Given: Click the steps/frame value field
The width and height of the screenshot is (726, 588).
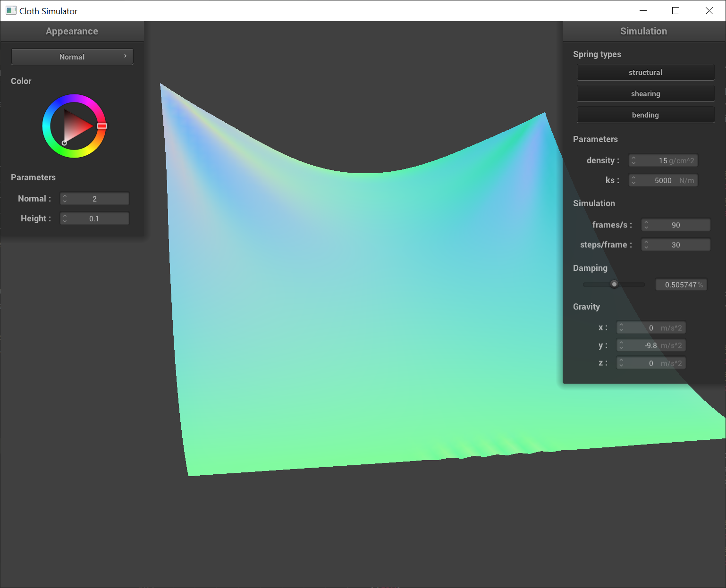Looking at the screenshot, I should (675, 245).
